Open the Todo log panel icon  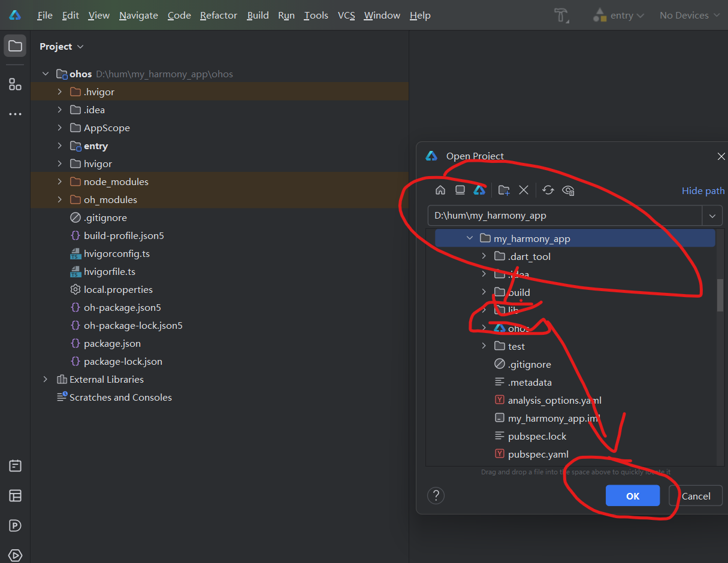pos(15,465)
